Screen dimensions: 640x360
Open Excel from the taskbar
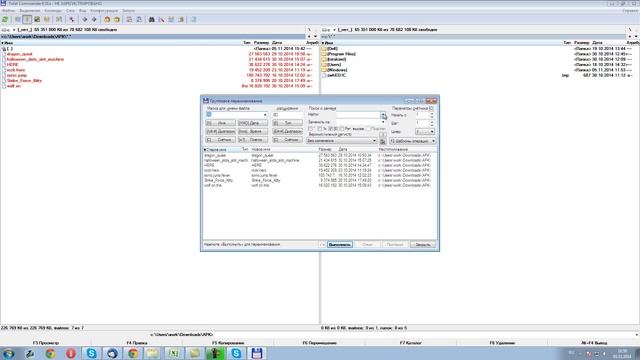point(174,353)
